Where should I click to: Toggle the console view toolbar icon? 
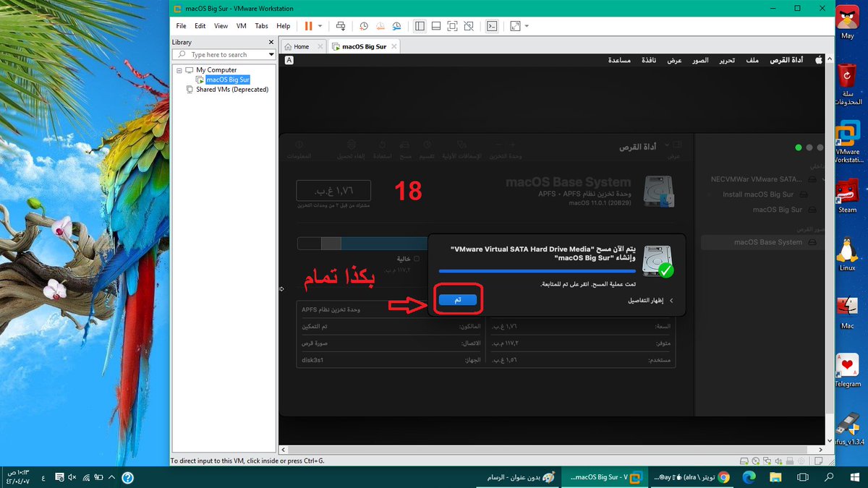pos(492,26)
